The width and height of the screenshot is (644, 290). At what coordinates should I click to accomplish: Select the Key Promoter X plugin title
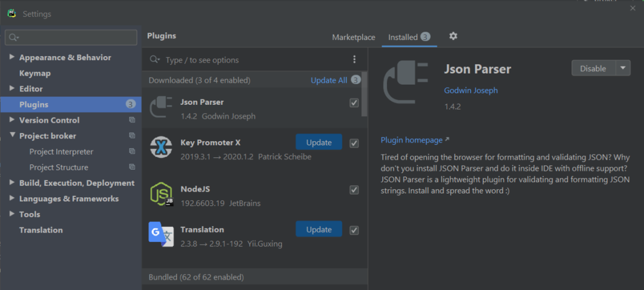pos(210,142)
